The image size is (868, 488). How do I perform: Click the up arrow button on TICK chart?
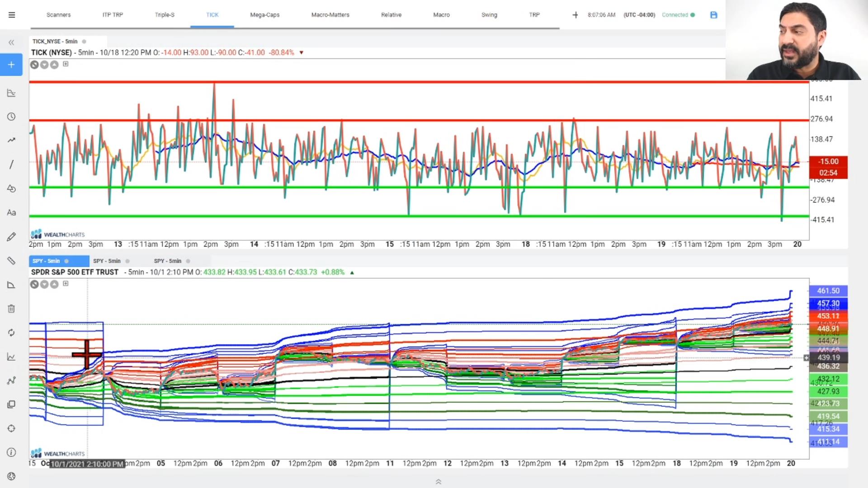click(x=54, y=65)
